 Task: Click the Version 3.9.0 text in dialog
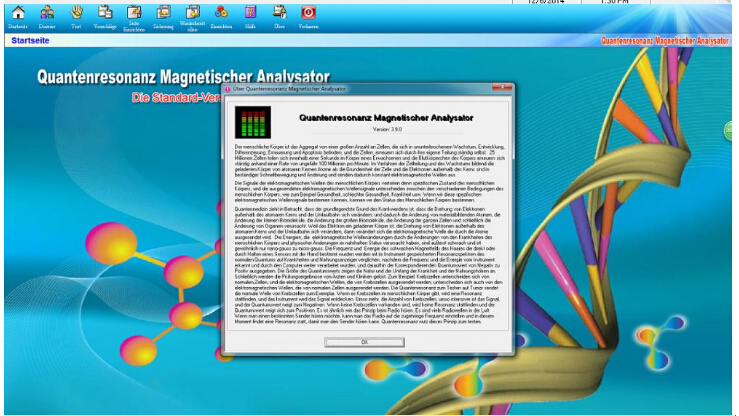(387, 129)
